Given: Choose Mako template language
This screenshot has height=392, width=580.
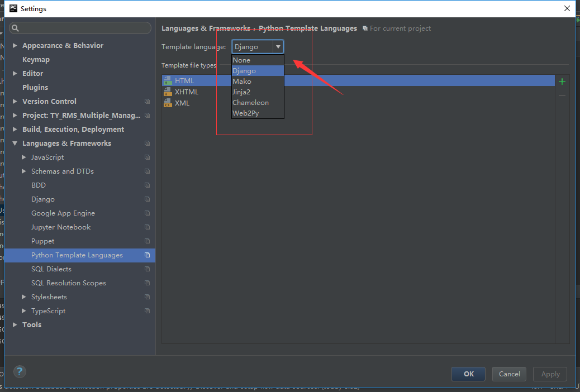Looking at the screenshot, I should pos(258,82).
